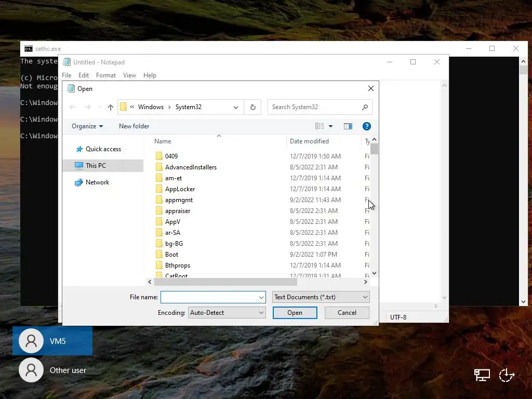The image size is (532, 399).
Task: Click System32 in the breadcrumb path
Action: tap(188, 107)
